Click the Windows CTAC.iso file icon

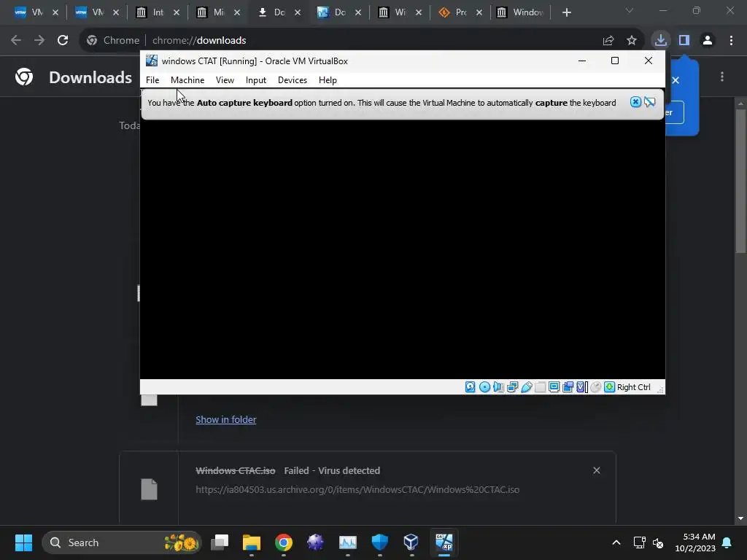pyautogui.click(x=149, y=489)
